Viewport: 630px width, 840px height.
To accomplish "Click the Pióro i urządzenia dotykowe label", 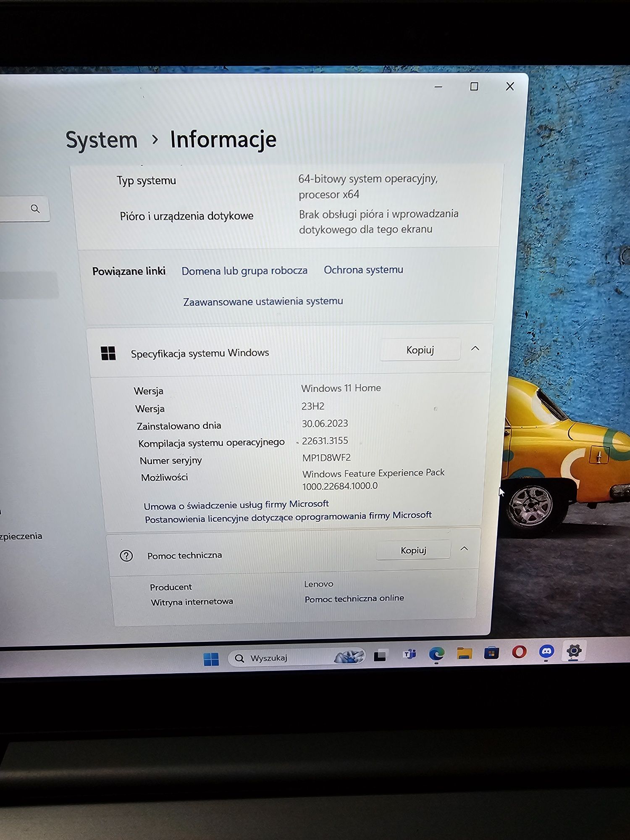I will (x=186, y=216).
